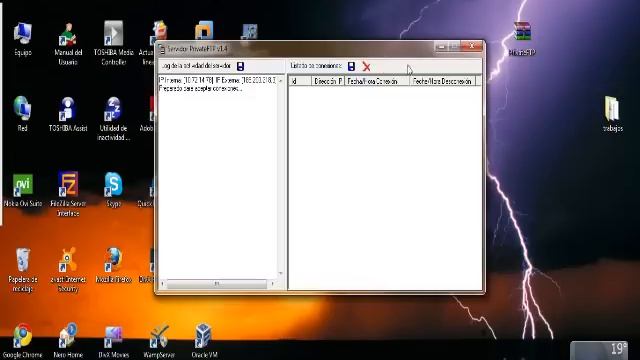Viewport: 640px width, 360px height.
Task: Open Mozilla Firefox desktop shortcut
Action: point(113,265)
